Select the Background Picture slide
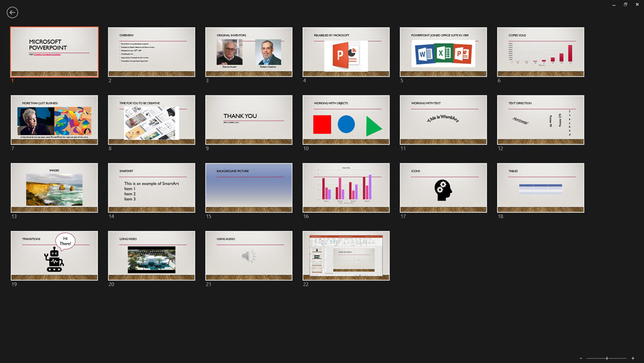Screen dimensions: 644x363 pos(249,188)
